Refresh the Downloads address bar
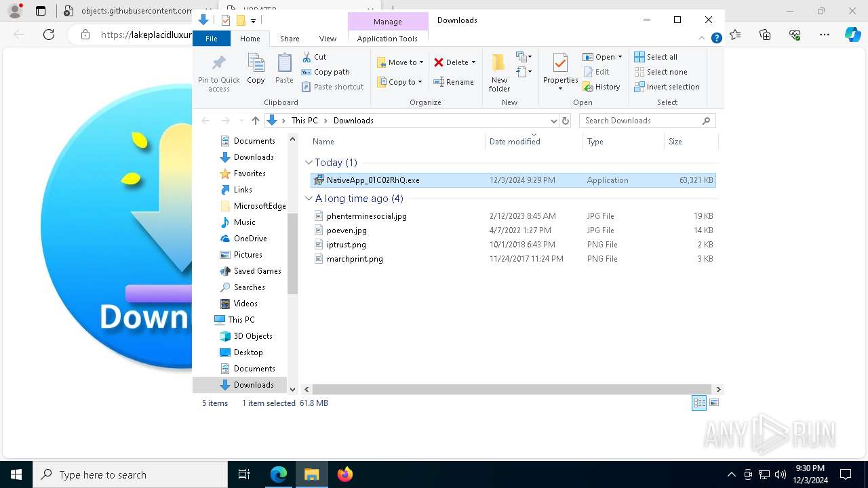This screenshot has height=488, width=868. [x=566, y=121]
